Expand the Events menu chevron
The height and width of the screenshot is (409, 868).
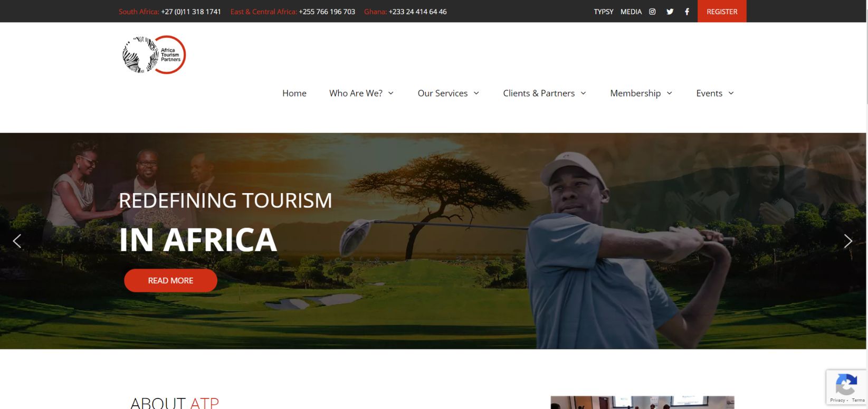[x=731, y=93]
